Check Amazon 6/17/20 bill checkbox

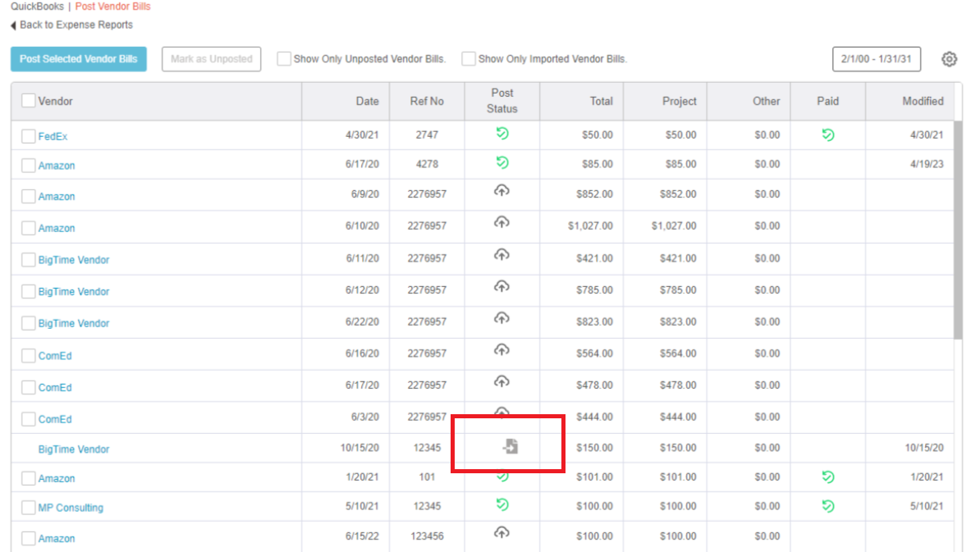point(28,166)
